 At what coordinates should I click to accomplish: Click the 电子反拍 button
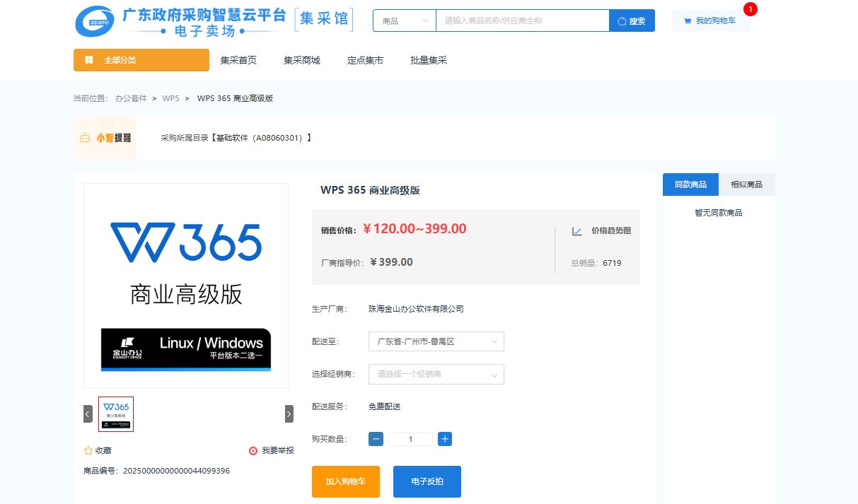click(x=427, y=481)
